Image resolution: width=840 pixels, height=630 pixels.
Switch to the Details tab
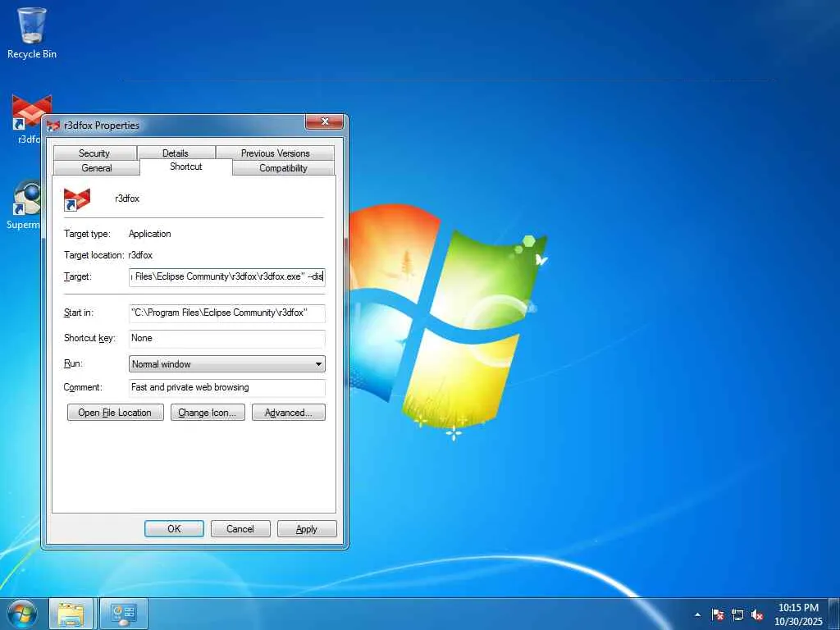tap(176, 153)
